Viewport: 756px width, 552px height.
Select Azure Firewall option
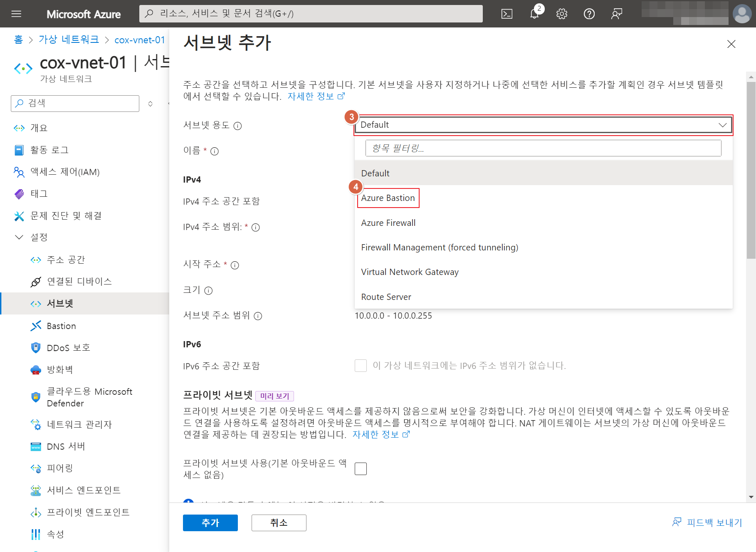(x=543, y=223)
